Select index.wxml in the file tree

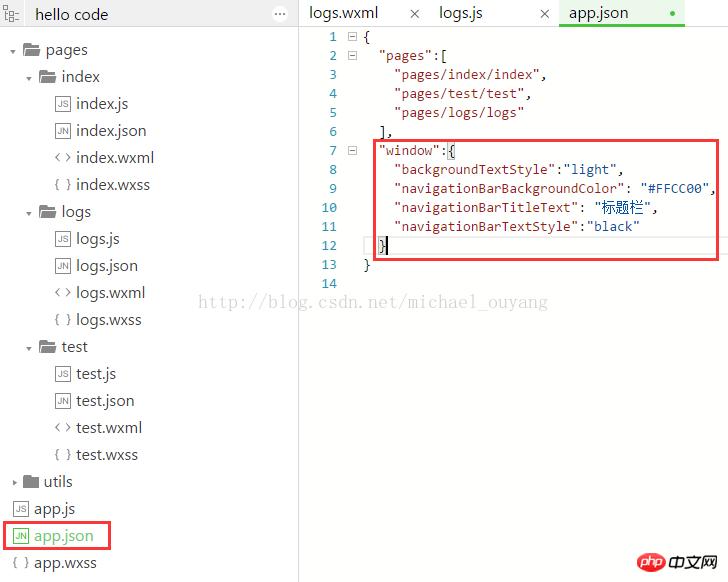click(115, 158)
